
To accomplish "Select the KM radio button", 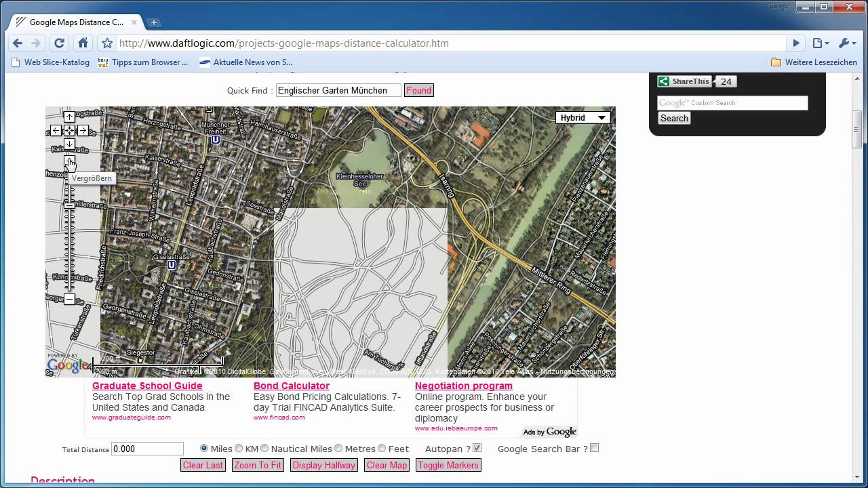I will tap(239, 448).
